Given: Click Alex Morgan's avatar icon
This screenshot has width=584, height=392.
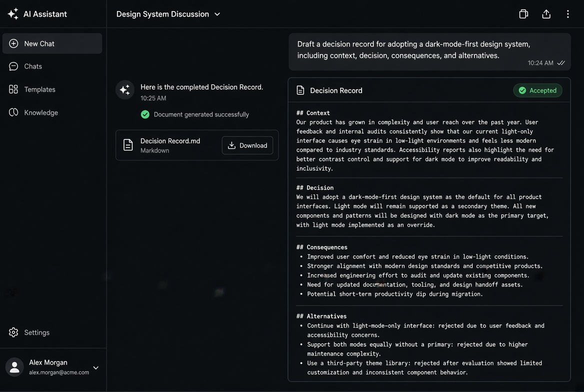Looking at the screenshot, I should click(x=14, y=367).
